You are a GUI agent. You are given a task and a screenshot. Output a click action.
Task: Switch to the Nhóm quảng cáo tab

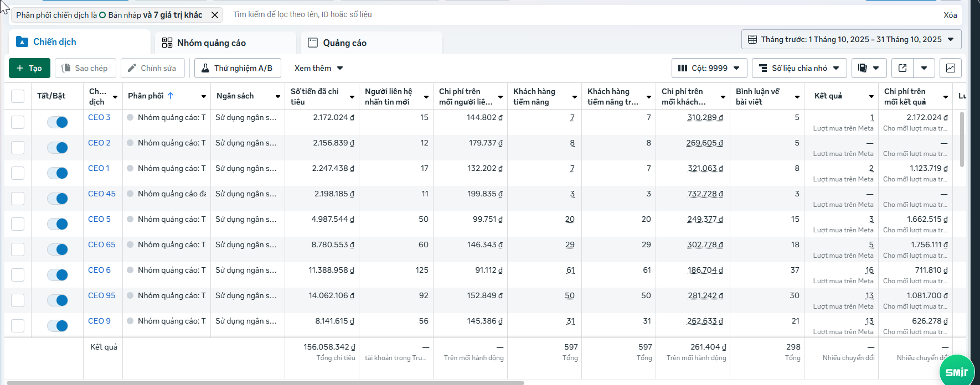[211, 43]
